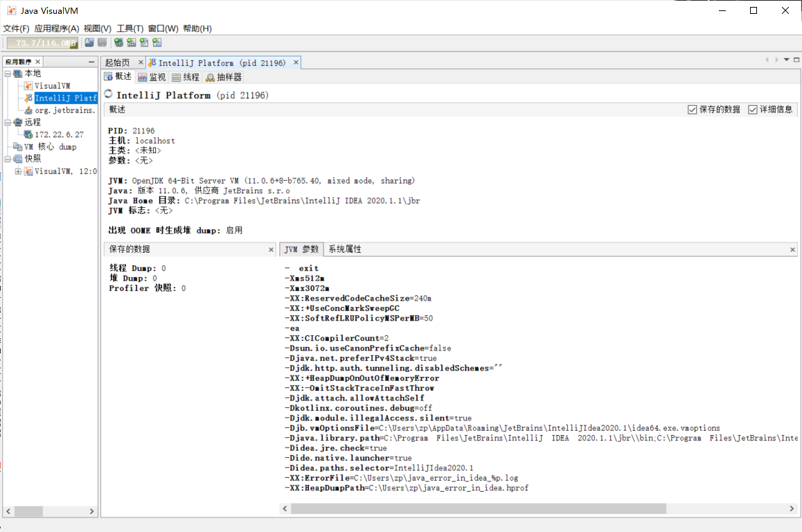The height and width of the screenshot is (532, 802).
Task: Click the JVM arguments scrollbar right arrow
Action: click(792, 508)
